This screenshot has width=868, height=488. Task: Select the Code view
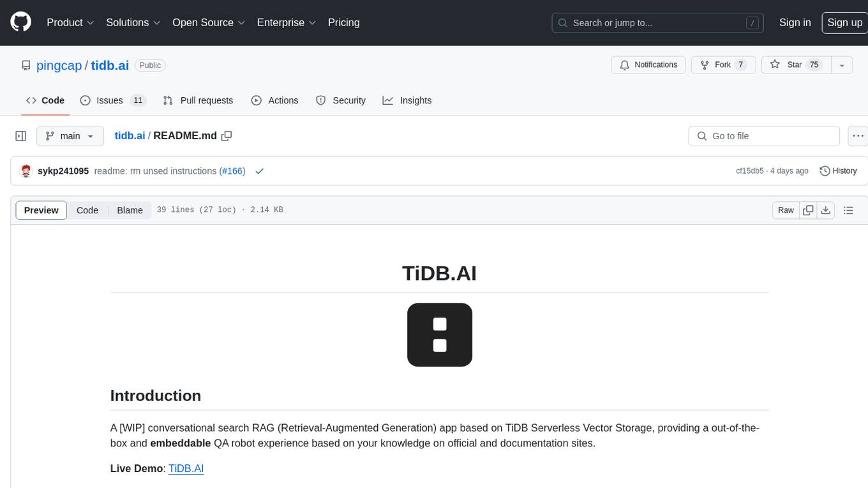[x=87, y=210]
